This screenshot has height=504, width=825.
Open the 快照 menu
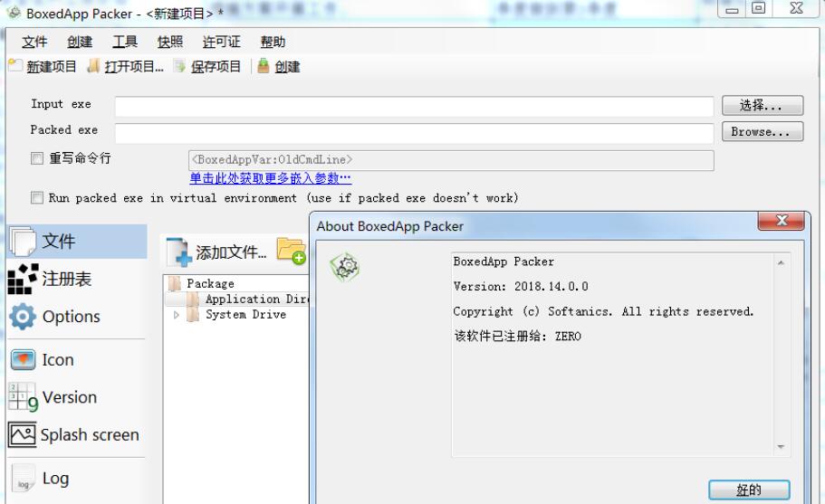pos(170,42)
